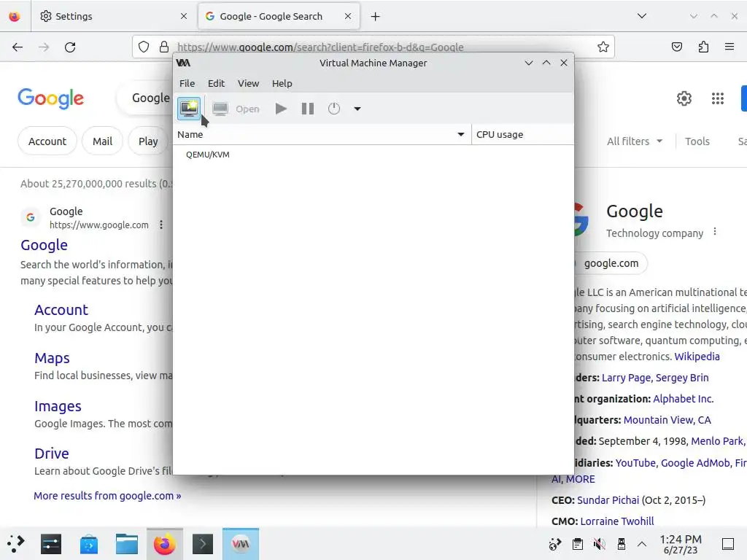Click the site security padlock icon
This screenshot has width=747, height=560.
point(164,47)
